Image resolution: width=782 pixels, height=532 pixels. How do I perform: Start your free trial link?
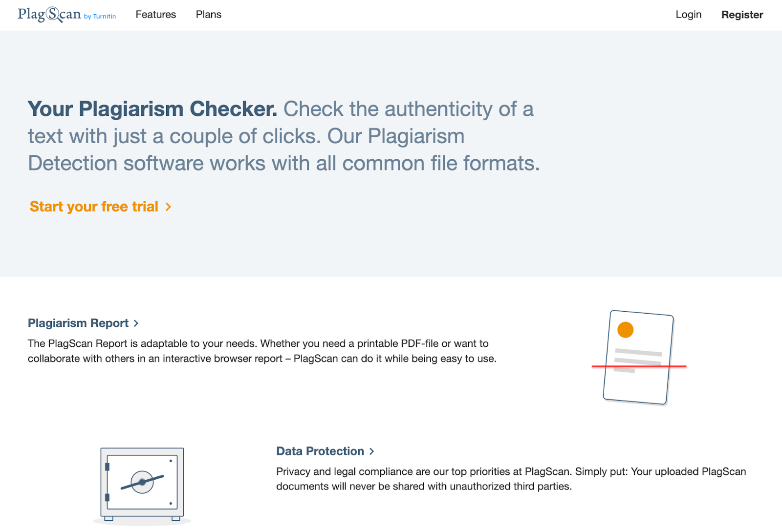pos(100,207)
